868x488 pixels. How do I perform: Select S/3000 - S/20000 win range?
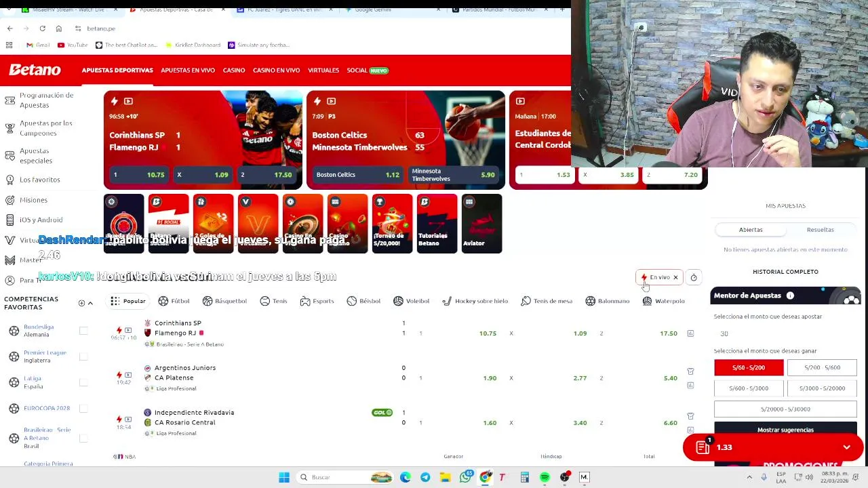pyautogui.click(x=822, y=388)
